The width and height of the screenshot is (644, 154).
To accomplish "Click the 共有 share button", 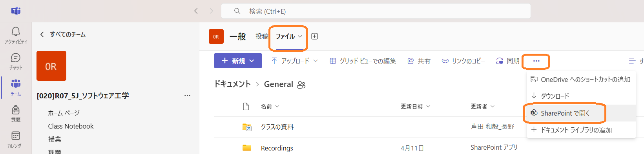I will coord(419,61).
